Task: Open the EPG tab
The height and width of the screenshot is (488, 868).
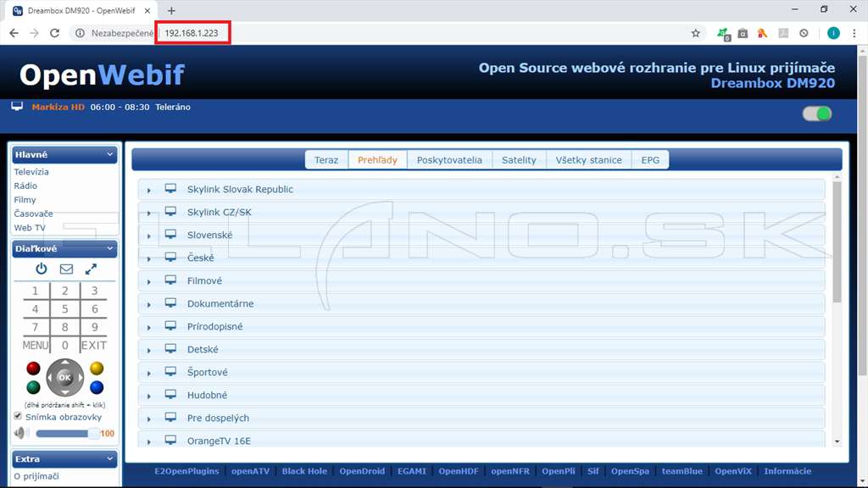Action: click(x=650, y=160)
